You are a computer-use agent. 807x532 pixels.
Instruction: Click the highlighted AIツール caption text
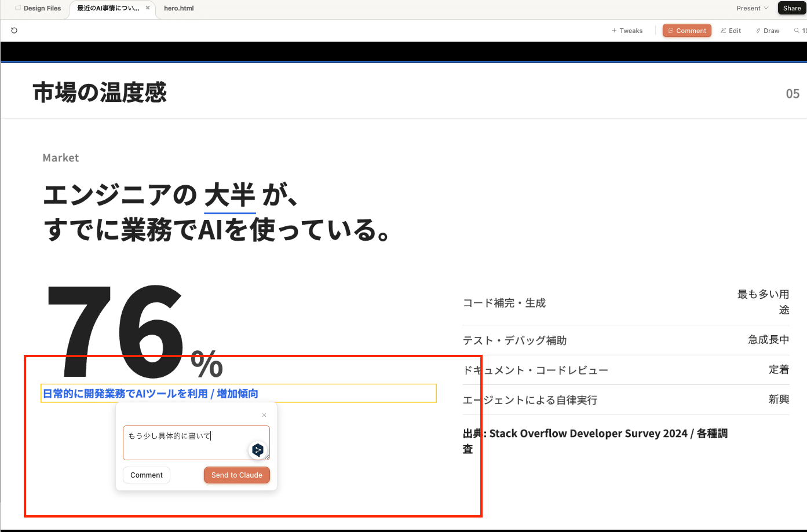[x=151, y=393]
